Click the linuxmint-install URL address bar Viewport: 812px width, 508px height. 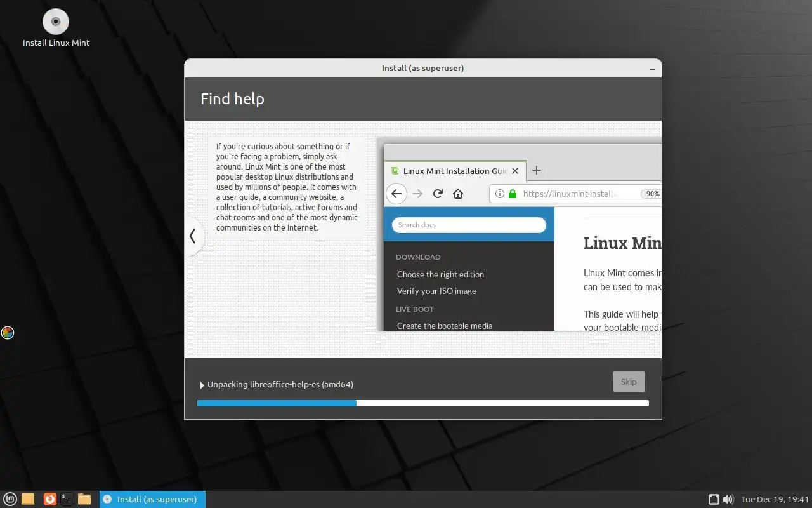point(575,194)
